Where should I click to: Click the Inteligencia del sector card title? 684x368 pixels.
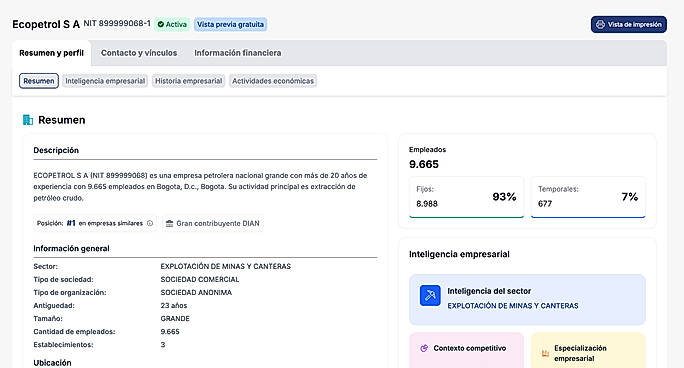point(489,291)
